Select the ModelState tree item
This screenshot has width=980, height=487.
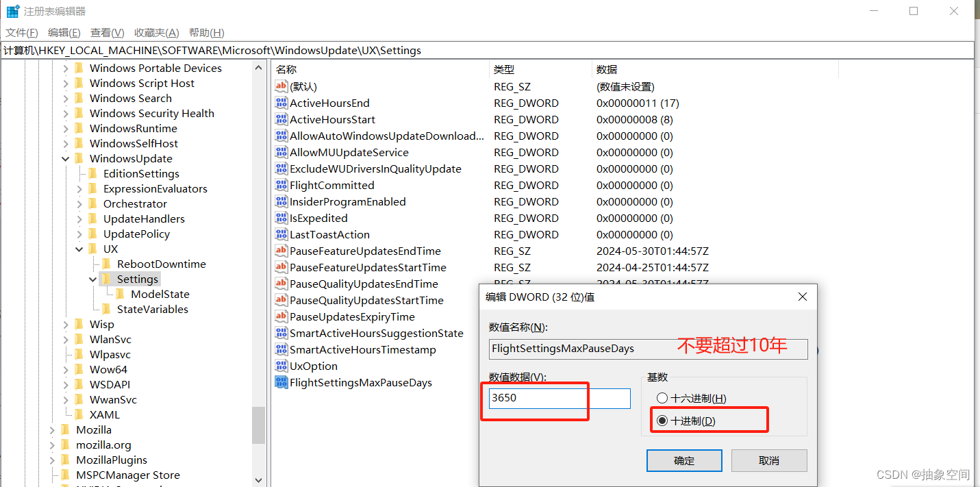[160, 294]
